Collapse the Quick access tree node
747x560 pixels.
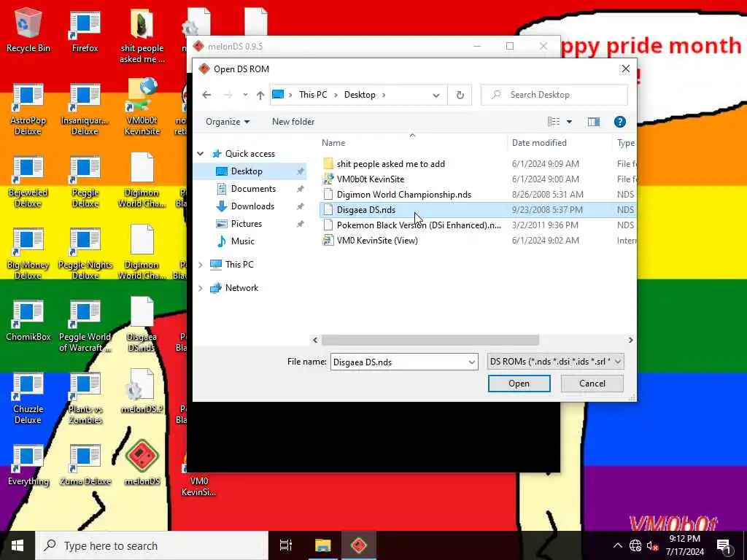[201, 154]
